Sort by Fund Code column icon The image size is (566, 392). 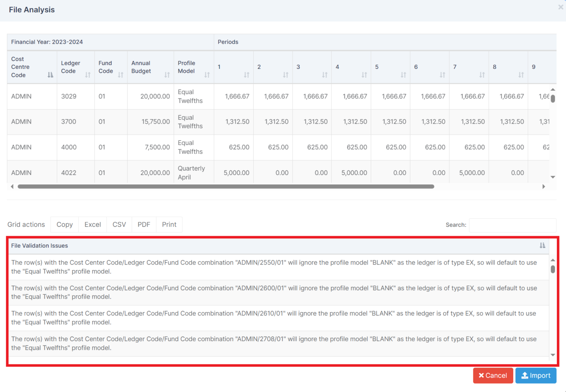(121, 75)
